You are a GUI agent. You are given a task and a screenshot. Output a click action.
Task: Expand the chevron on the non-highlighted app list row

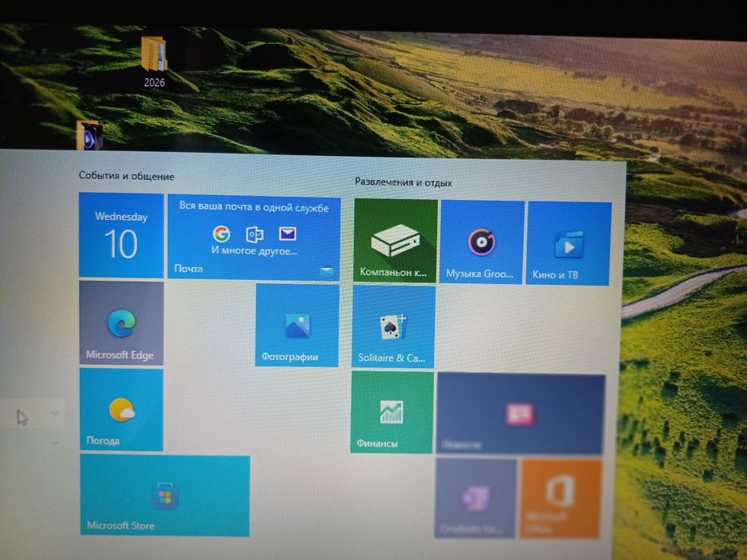tap(54, 443)
